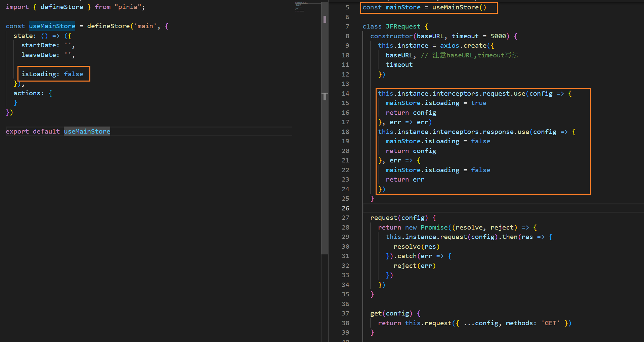The height and width of the screenshot is (342, 644).
Task: Click useMainStore in the const declaration line
Action: point(52,26)
